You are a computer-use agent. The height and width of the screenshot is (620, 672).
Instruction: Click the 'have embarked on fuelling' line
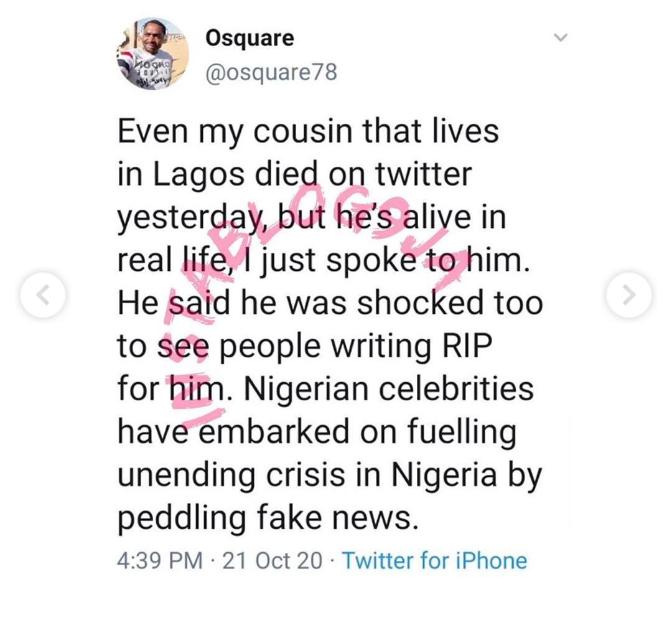click(317, 432)
